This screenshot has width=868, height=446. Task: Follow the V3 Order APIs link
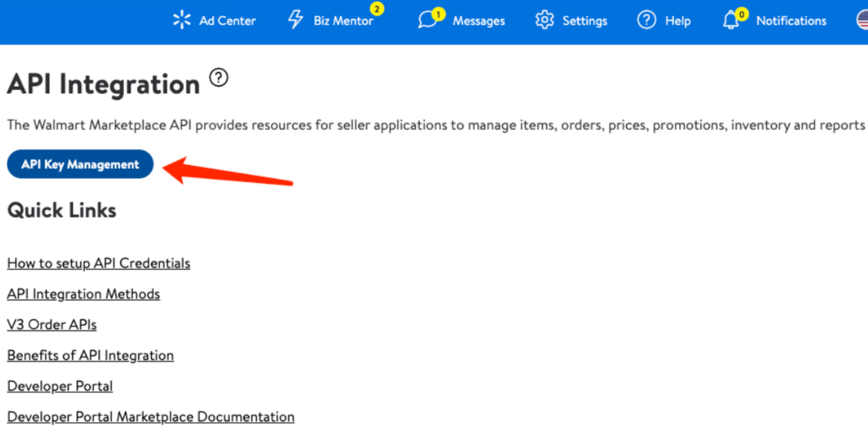point(52,325)
